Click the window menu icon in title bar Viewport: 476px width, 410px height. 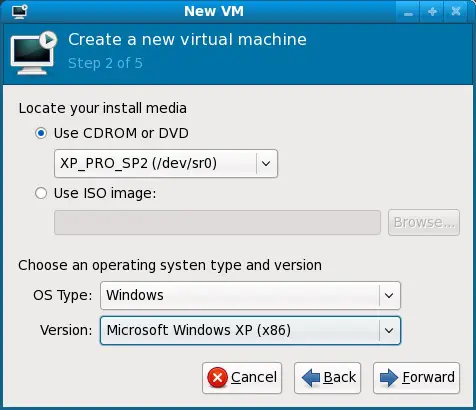tap(19, 11)
